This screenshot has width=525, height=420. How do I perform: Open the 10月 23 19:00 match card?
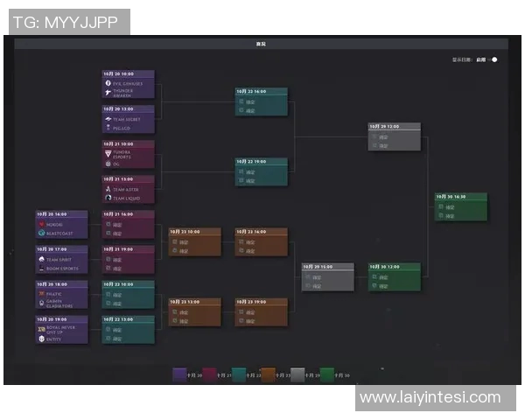pyautogui.click(x=261, y=312)
